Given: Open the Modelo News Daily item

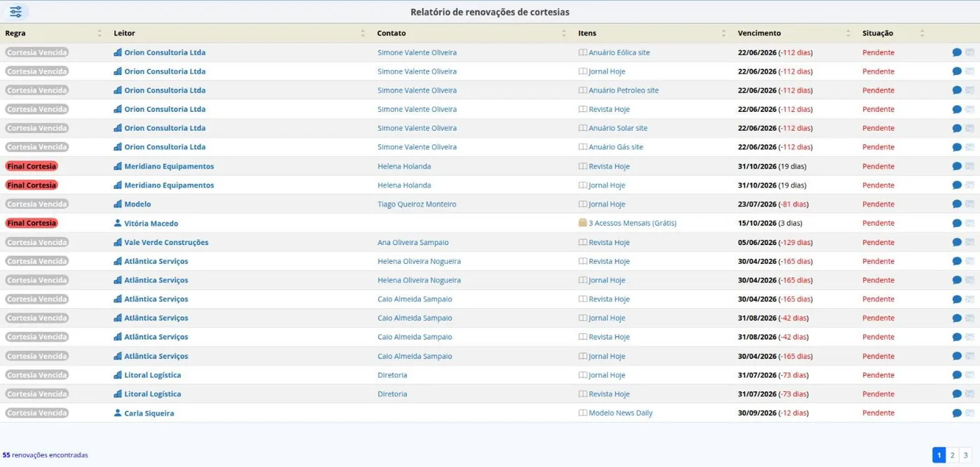Looking at the screenshot, I should (620, 413).
